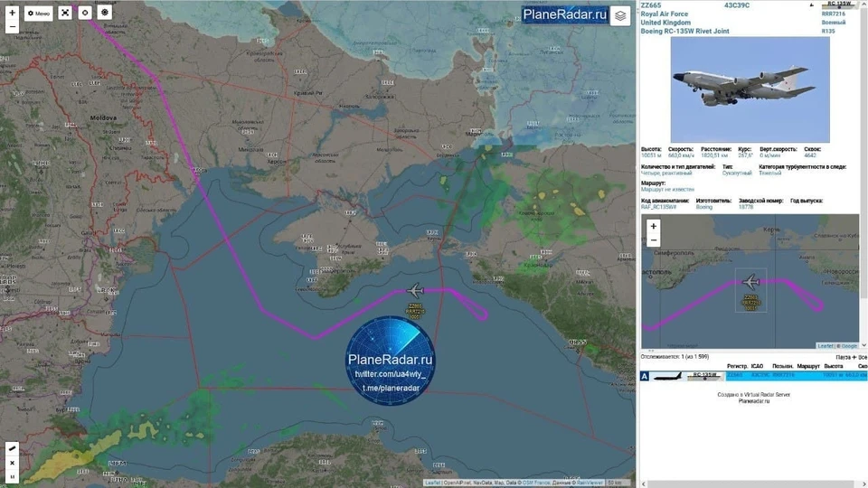Zoom out on the detail mini map
The width and height of the screenshot is (868, 488).
(x=653, y=240)
